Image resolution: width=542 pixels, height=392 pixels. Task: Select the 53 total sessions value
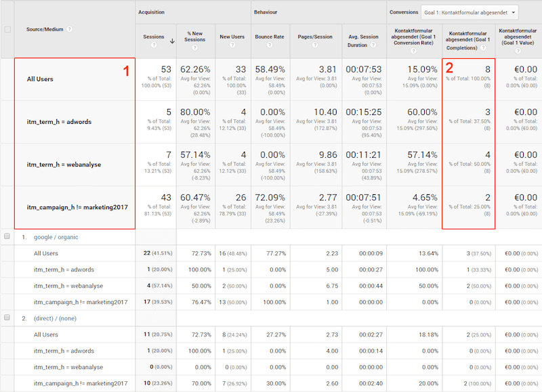[166, 70]
